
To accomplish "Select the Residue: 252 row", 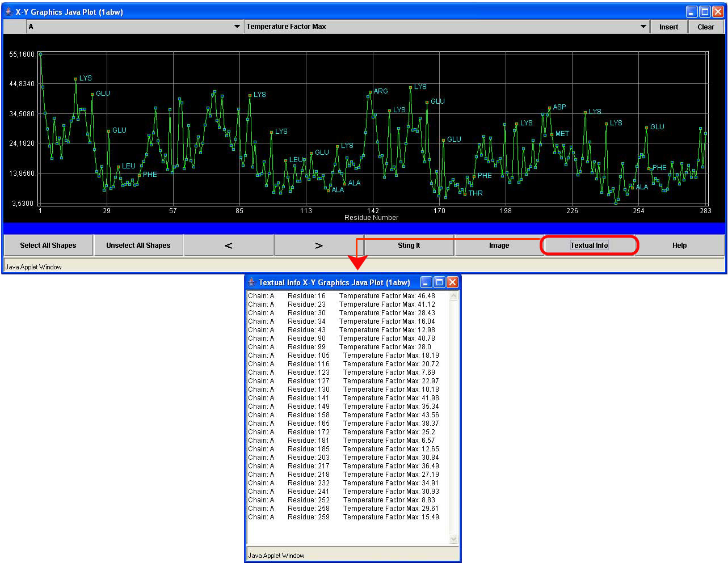I will (342, 500).
